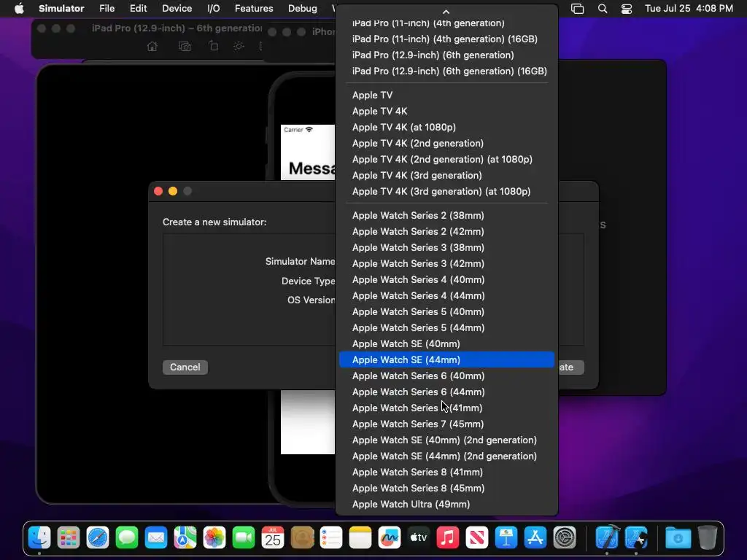
Task: Click the Rotate icon in iPad simulator toolbar
Action: point(214,46)
